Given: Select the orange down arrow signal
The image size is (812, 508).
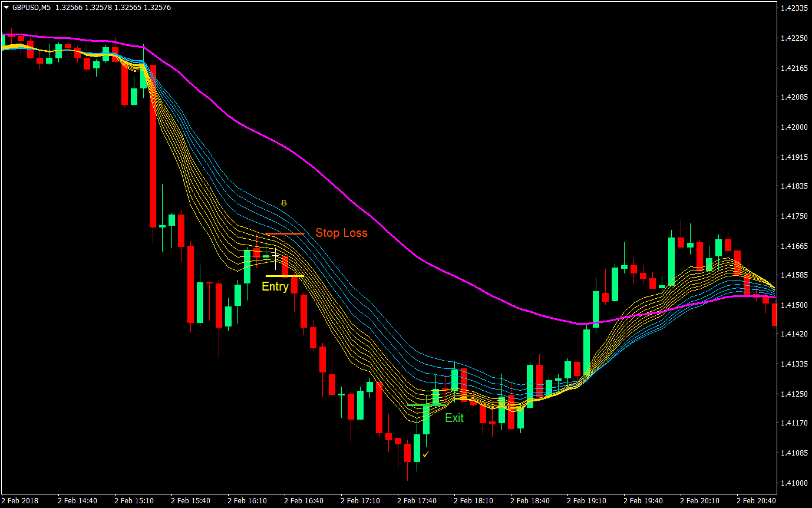Looking at the screenshot, I should pos(283,203).
